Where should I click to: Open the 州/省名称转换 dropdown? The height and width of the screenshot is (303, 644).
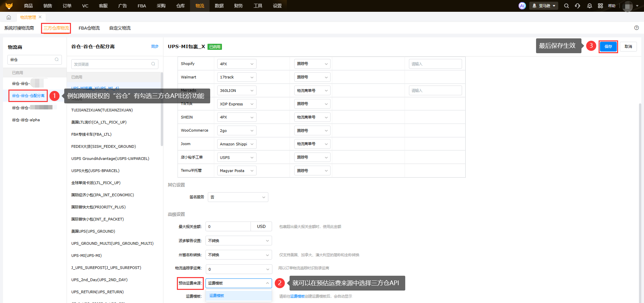pyautogui.click(x=238, y=255)
